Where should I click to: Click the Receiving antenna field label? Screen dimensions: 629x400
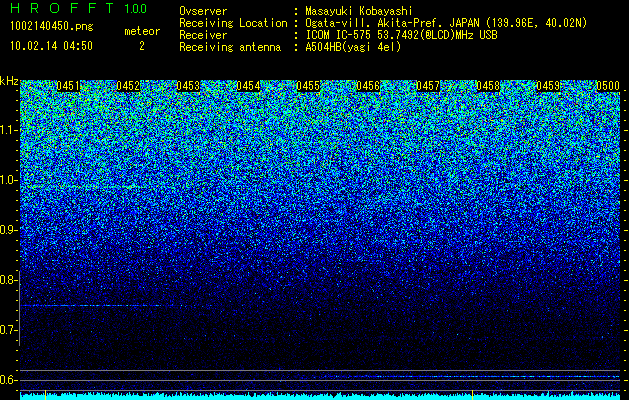[x=230, y=47]
